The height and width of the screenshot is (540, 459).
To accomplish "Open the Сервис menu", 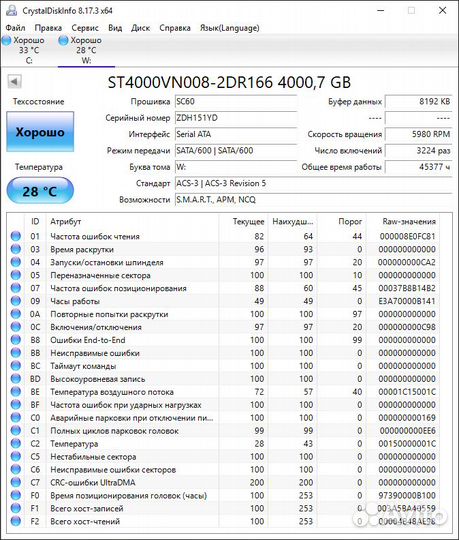I will 85,28.
